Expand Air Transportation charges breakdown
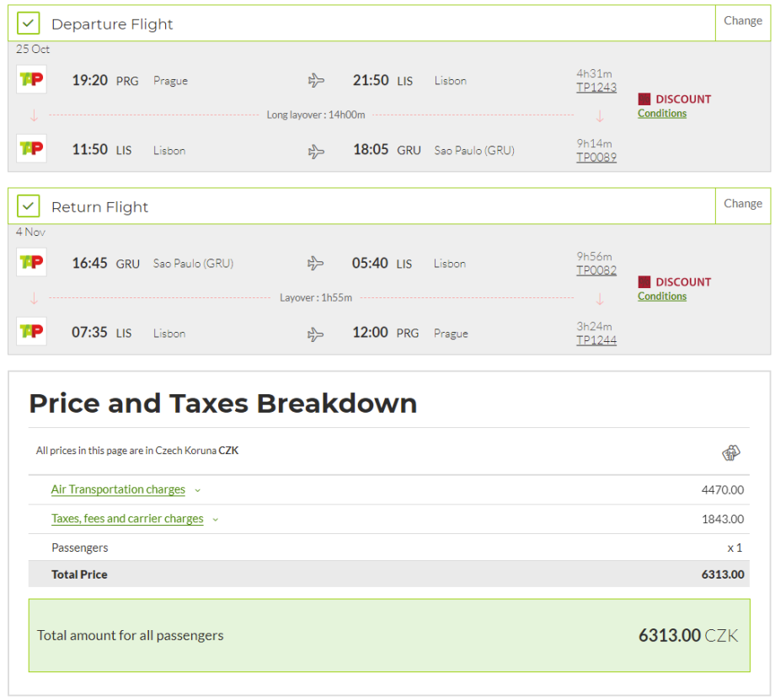The width and height of the screenshot is (775, 700). 118,489
